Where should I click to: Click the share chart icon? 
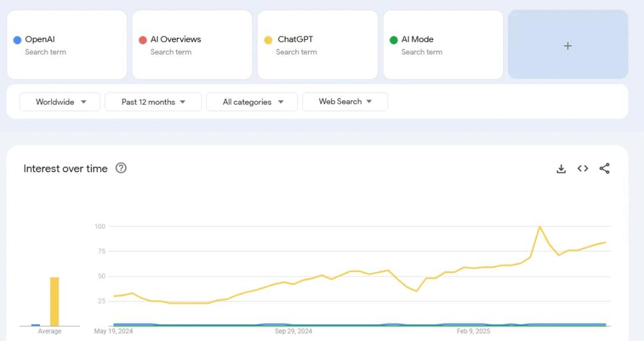pos(604,169)
